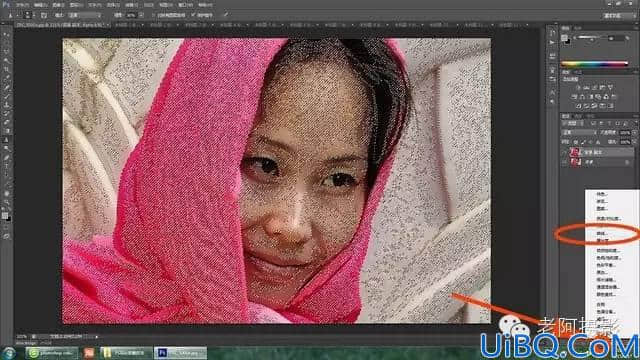
Task: Switch to the Styles tab
Action: tap(578, 72)
